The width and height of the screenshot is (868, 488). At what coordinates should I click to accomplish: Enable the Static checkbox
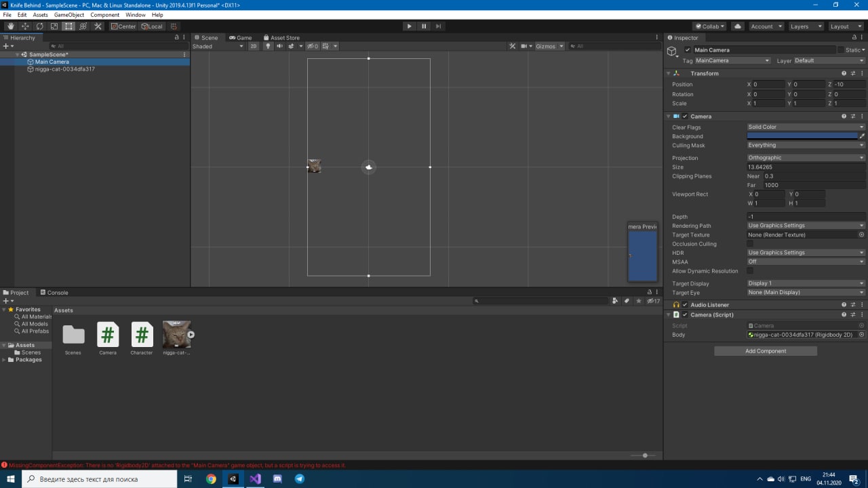(841, 50)
